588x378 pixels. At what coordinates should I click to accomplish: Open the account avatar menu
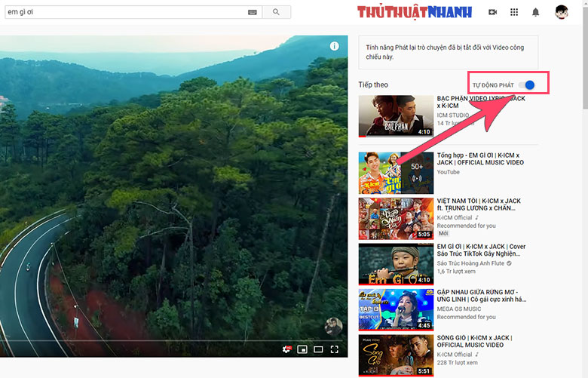[562, 12]
